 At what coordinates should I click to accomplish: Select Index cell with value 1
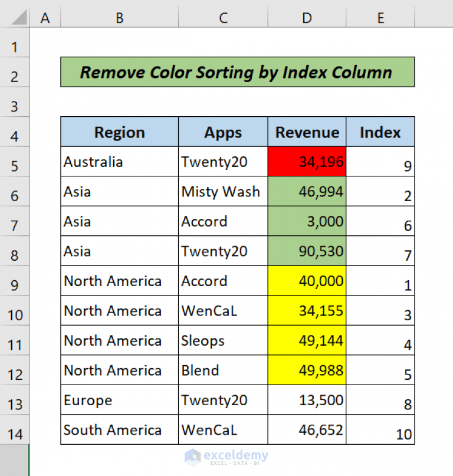(x=380, y=281)
